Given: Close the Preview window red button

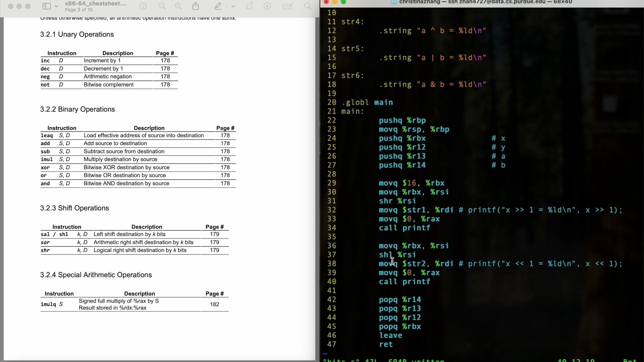Looking at the screenshot, I should 10,6.
